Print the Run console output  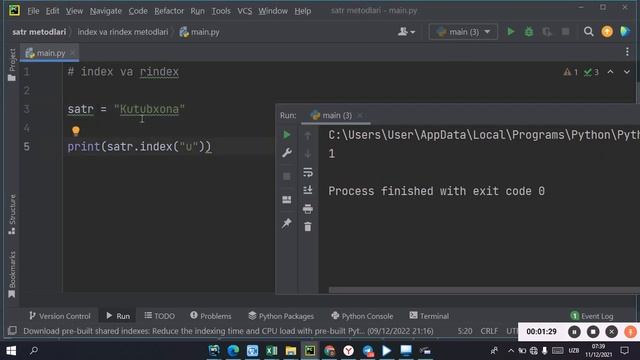(x=308, y=209)
